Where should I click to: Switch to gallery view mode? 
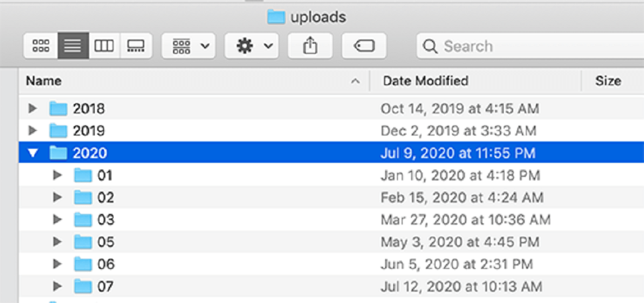[136, 46]
